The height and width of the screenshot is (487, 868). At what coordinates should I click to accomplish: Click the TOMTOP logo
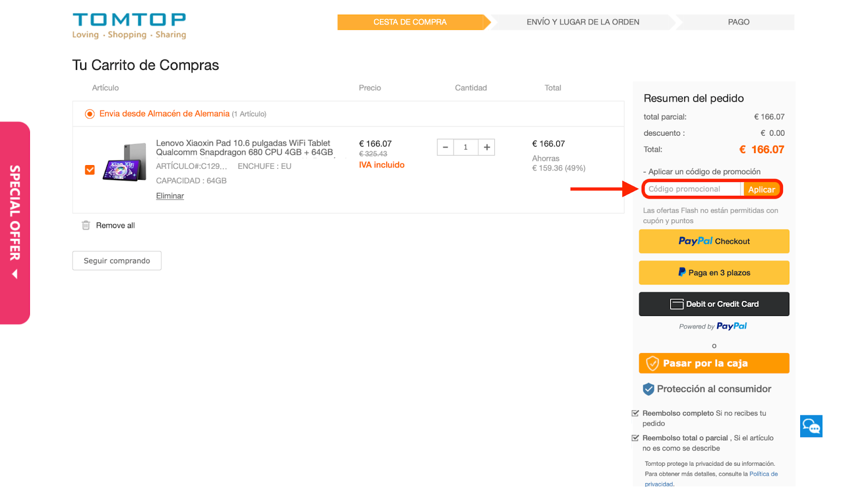[129, 26]
